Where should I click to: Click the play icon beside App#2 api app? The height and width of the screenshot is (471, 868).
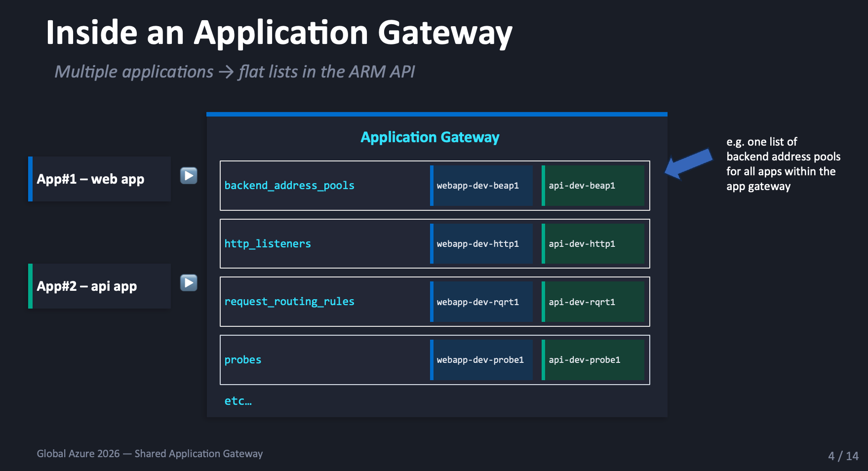[x=189, y=283]
